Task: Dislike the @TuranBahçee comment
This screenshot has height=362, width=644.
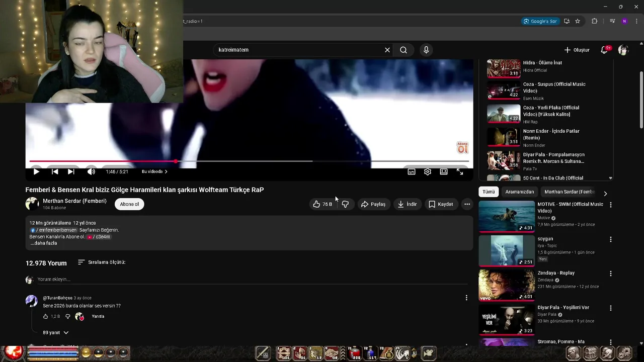Action: pos(68,316)
